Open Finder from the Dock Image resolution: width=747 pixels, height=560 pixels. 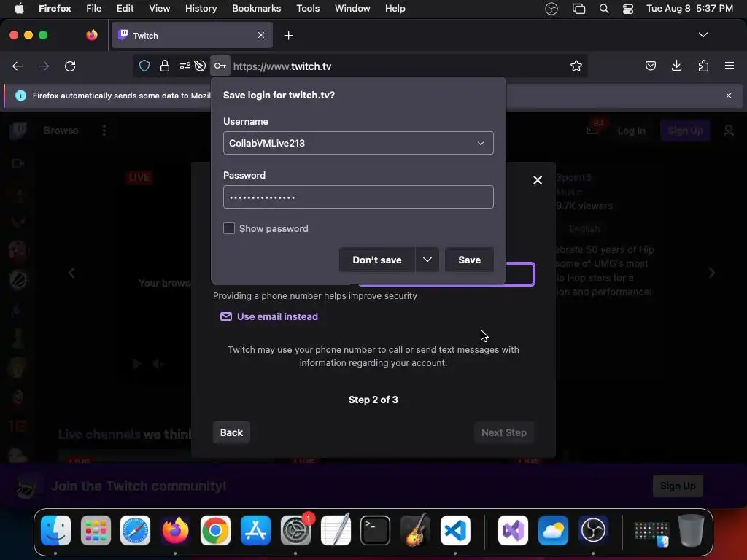point(55,530)
